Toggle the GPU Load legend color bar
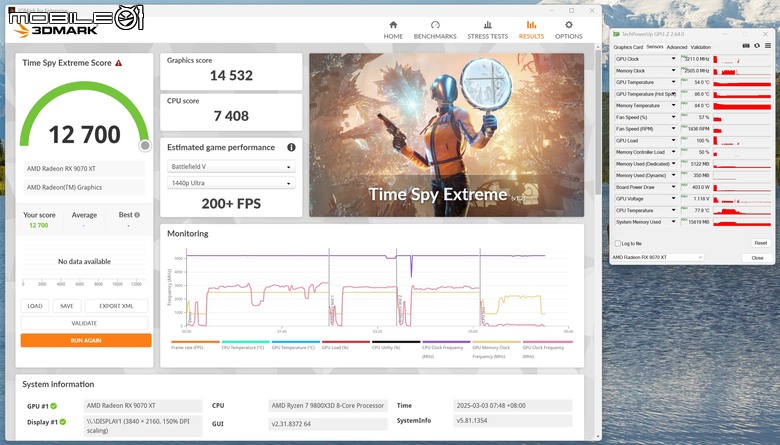780x445 pixels. pos(346,342)
